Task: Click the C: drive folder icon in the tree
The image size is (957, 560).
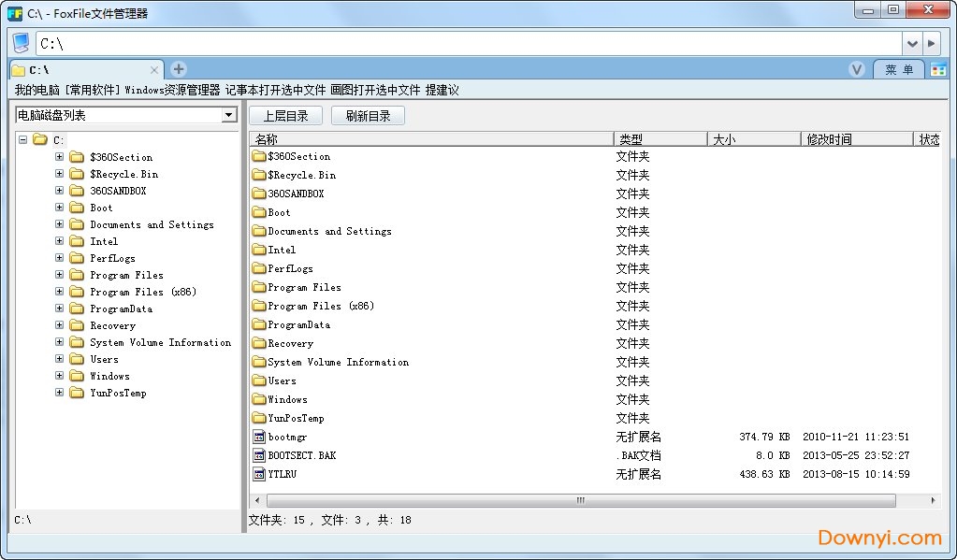Action: click(x=37, y=139)
